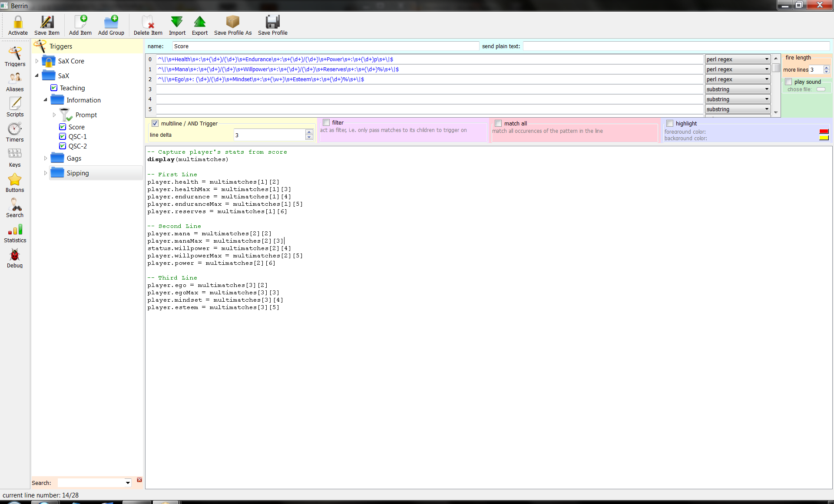Pick the yellow background color swatch
Screen dimensions: 834x504
pos(824,138)
